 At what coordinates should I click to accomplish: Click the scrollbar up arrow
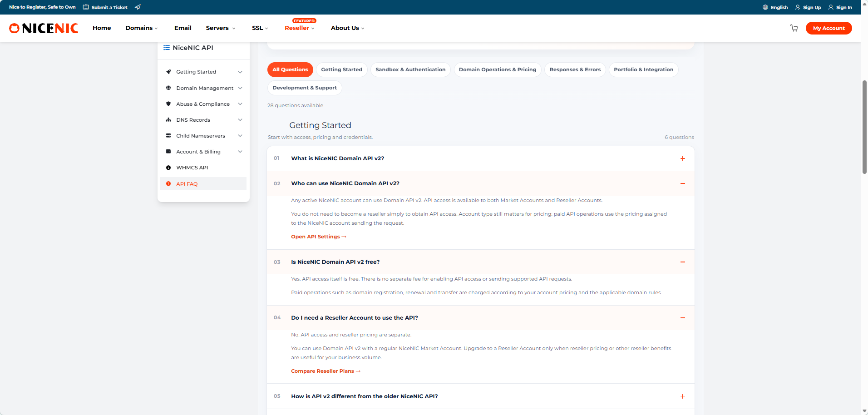(864, 3)
